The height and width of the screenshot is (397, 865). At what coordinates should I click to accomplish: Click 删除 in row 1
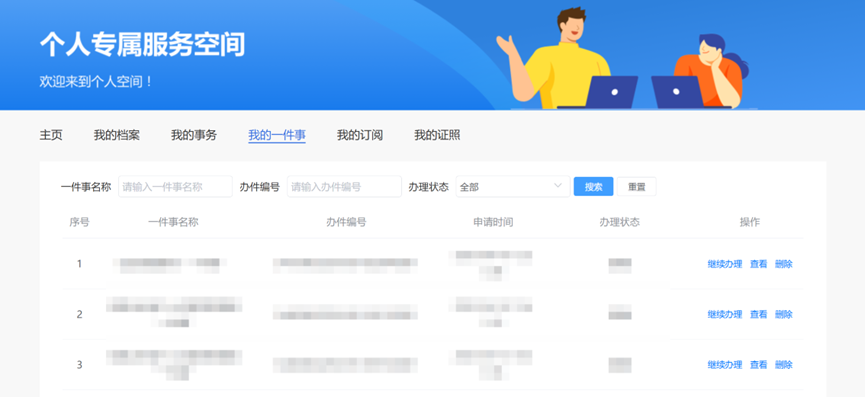(x=784, y=264)
